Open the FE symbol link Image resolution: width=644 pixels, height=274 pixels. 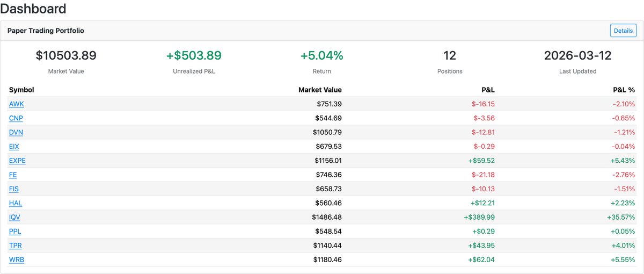(x=13, y=175)
